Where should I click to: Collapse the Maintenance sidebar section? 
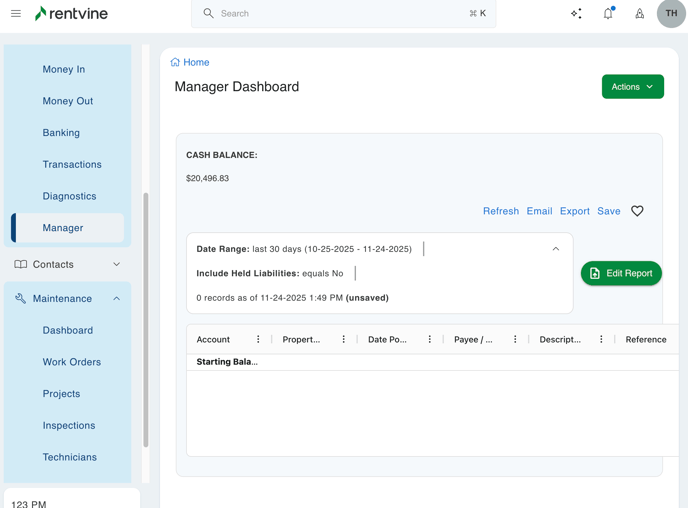pos(116,299)
